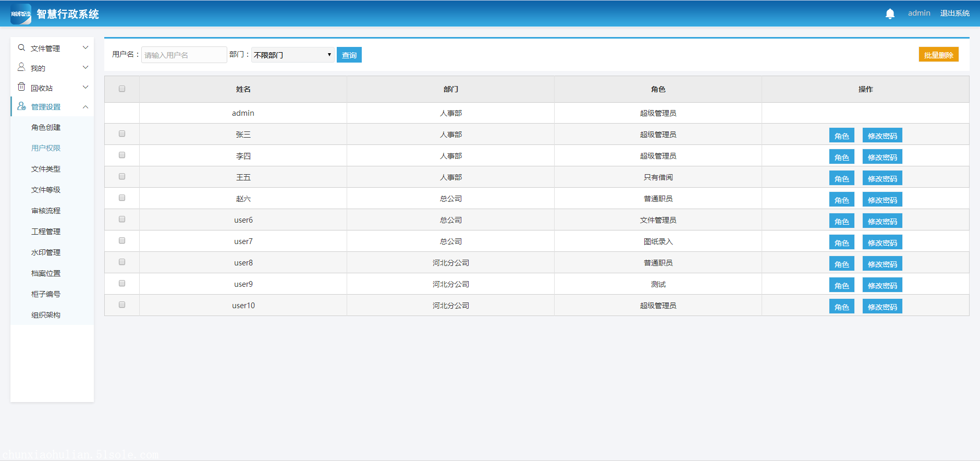Check the checkbox for 张三 row
This screenshot has height=461, width=980.
coord(122,134)
